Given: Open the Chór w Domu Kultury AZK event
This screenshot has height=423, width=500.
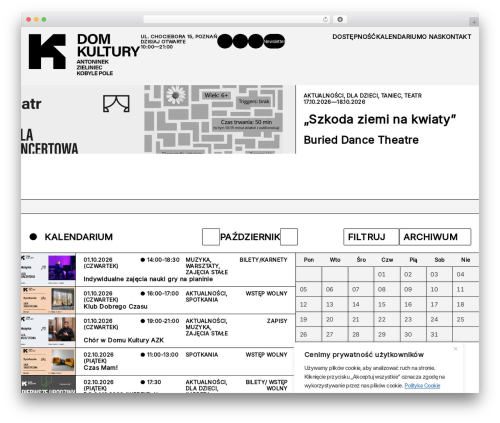Looking at the screenshot, I should (x=123, y=340).
